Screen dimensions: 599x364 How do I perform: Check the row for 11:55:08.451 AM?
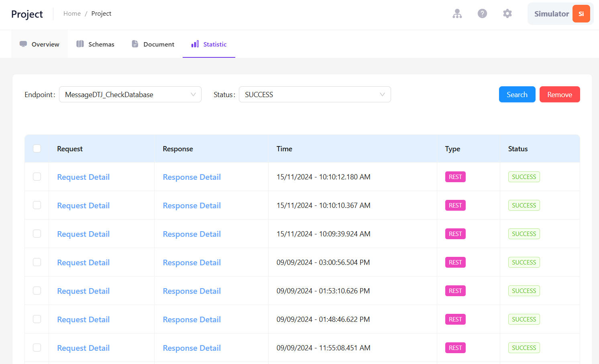[x=37, y=348]
